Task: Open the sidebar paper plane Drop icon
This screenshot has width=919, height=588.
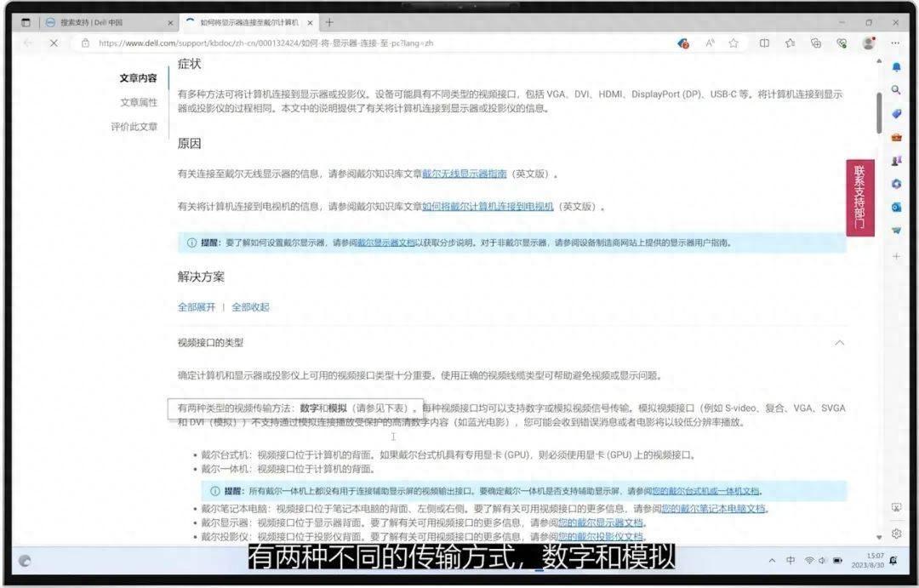Action: [x=896, y=231]
